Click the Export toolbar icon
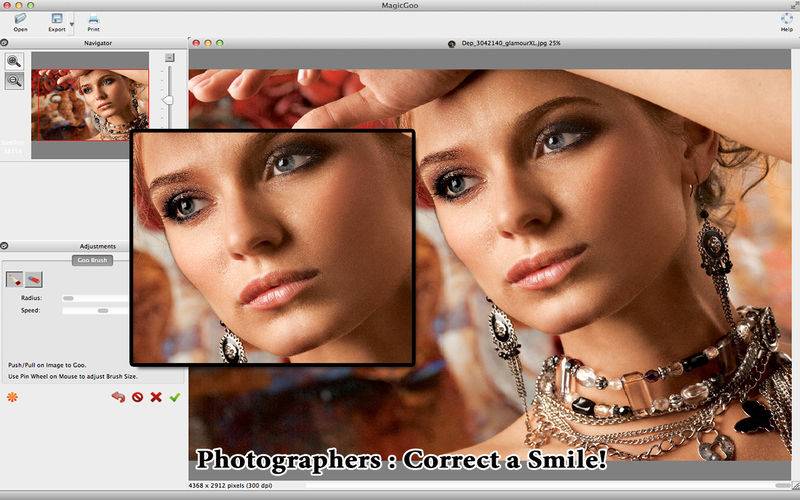This screenshot has width=800, height=500. tap(57, 19)
